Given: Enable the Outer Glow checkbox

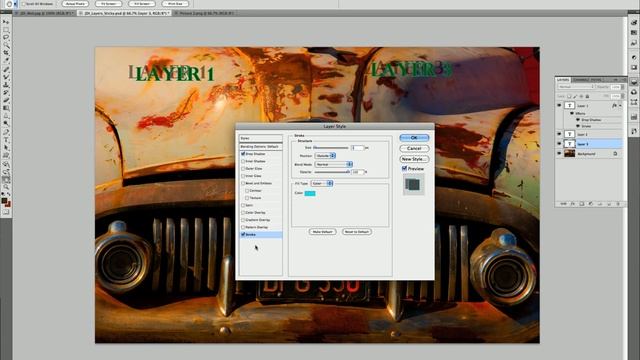Looking at the screenshot, I should 243,169.
